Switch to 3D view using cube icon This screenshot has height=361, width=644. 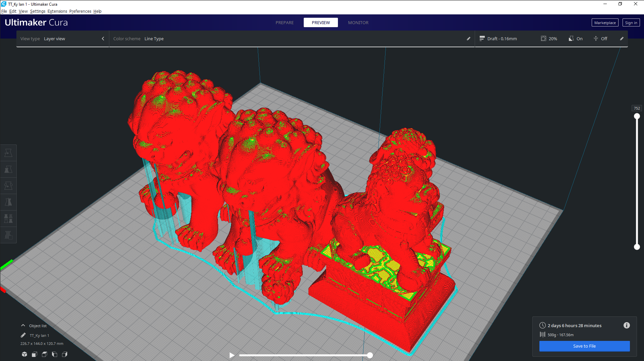[x=24, y=354]
